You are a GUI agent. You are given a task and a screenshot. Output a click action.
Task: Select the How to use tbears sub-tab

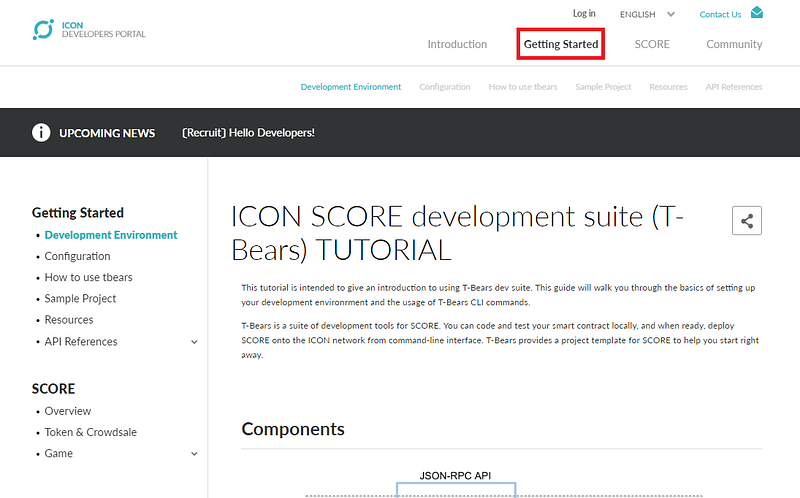click(x=523, y=87)
